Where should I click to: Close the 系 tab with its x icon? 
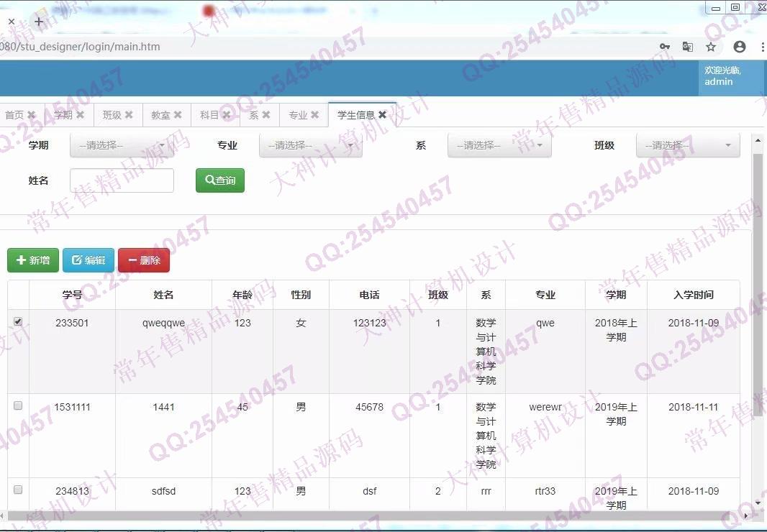[266, 114]
